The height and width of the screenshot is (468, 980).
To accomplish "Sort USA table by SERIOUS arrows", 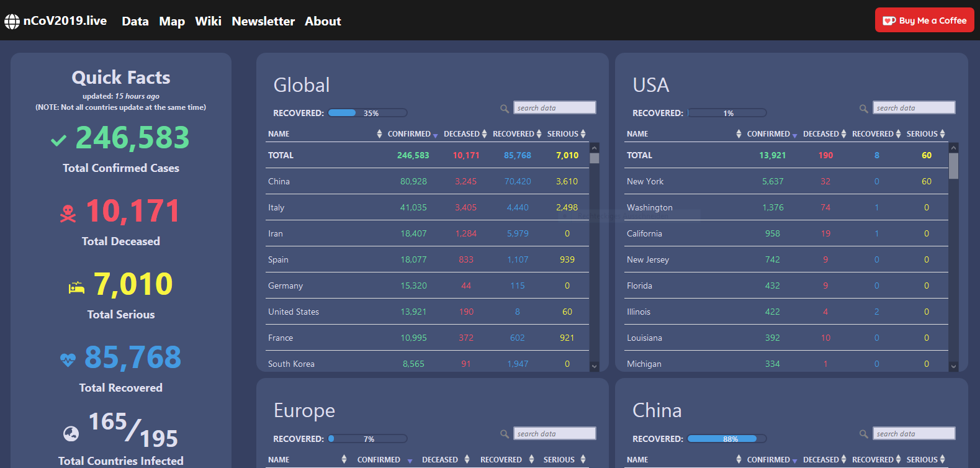I will 942,134.
